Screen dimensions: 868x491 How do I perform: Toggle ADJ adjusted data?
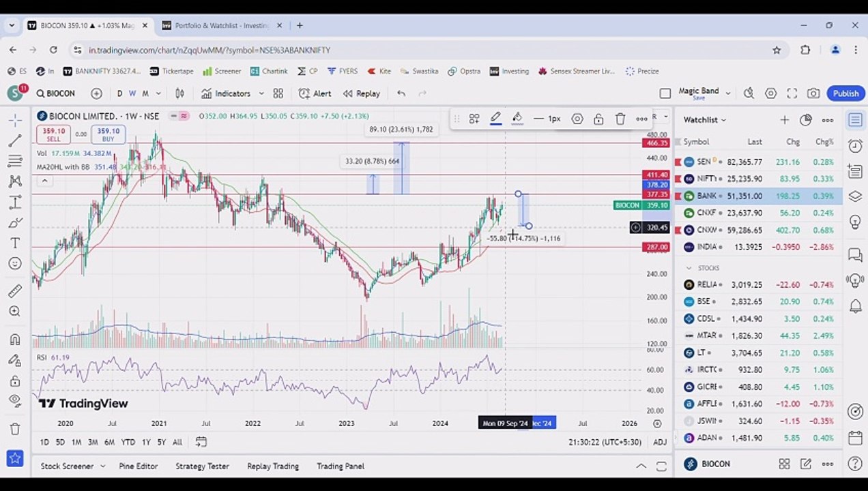click(660, 443)
